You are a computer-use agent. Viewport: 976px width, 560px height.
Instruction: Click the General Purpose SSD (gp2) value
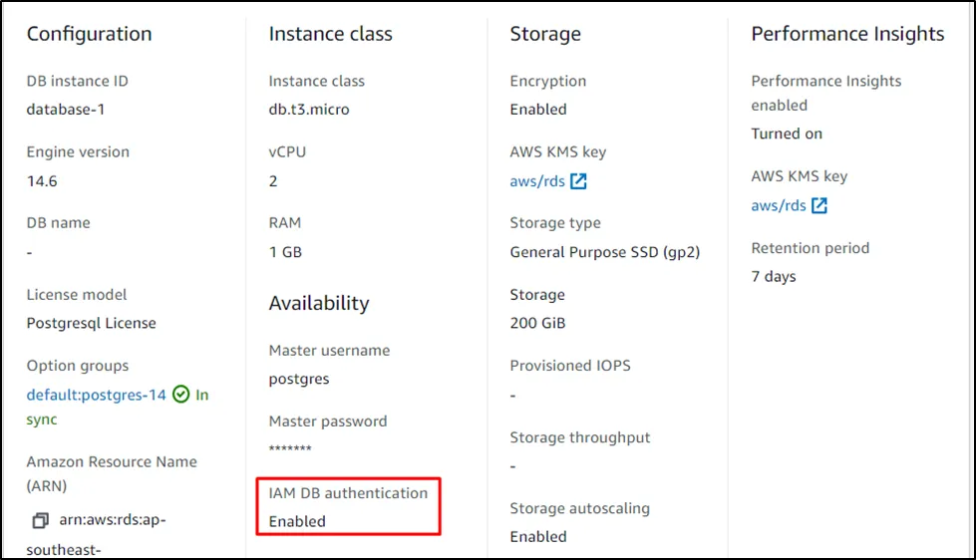[x=605, y=252]
